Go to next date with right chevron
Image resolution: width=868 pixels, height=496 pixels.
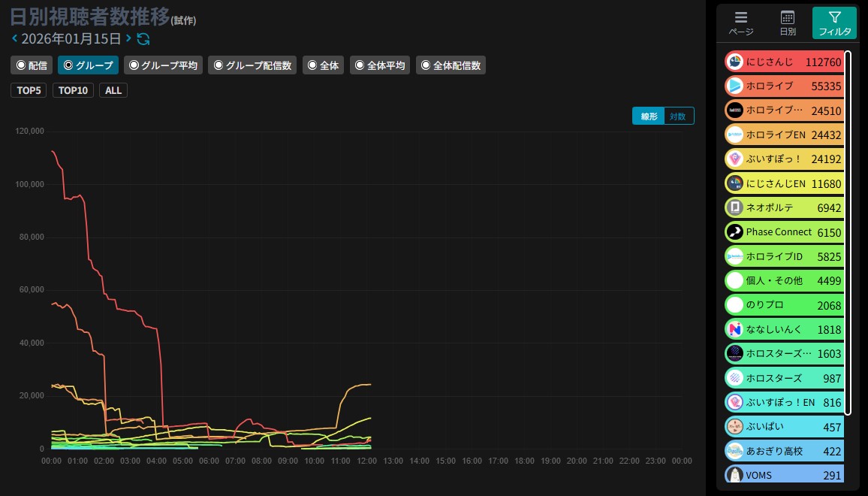coord(128,38)
